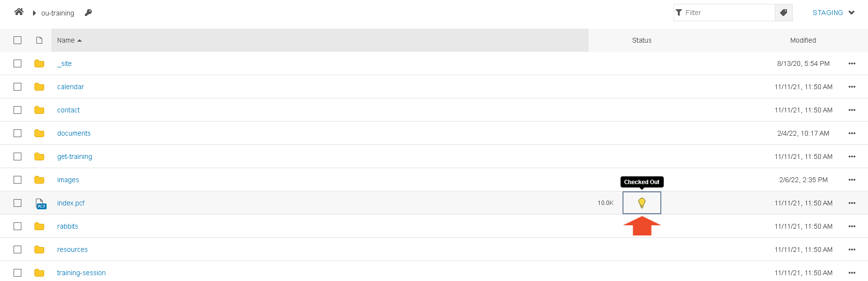868x281 pixels.
Task: Open the more-actions ellipsis for rabbits
Action: click(x=852, y=226)
